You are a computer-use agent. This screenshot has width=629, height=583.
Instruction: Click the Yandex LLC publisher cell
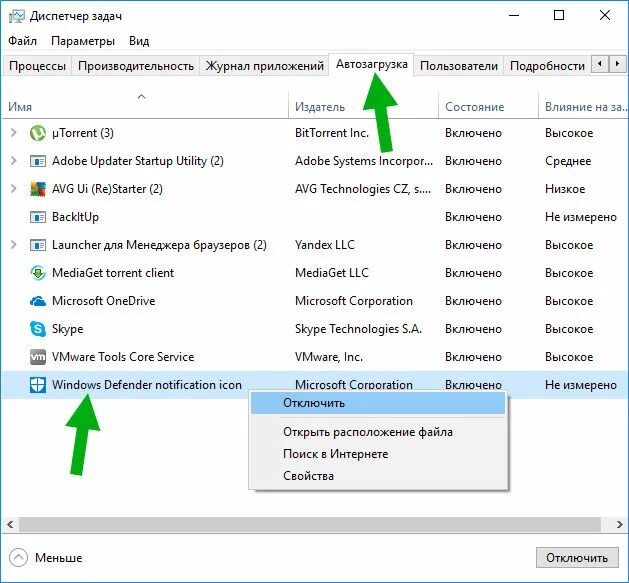[325, 245]
